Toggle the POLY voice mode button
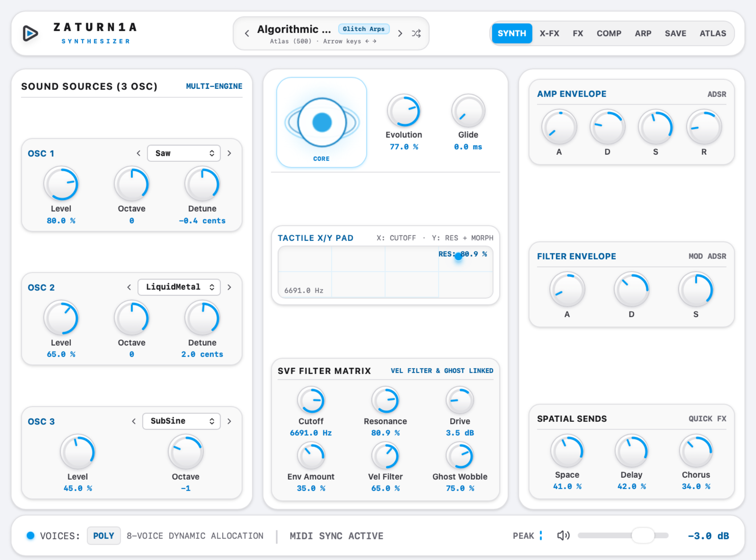Screen dimensions: 756x560 click(x=104, y=535)
